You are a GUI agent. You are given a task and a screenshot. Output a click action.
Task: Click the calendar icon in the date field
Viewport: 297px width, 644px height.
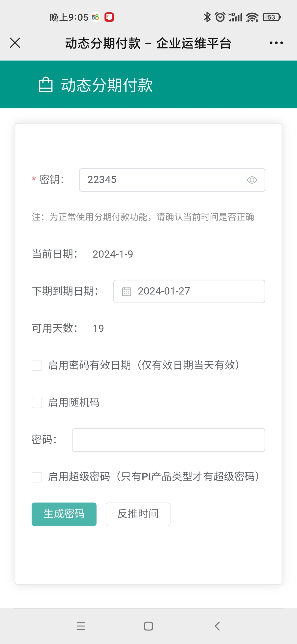pos(127,291)
